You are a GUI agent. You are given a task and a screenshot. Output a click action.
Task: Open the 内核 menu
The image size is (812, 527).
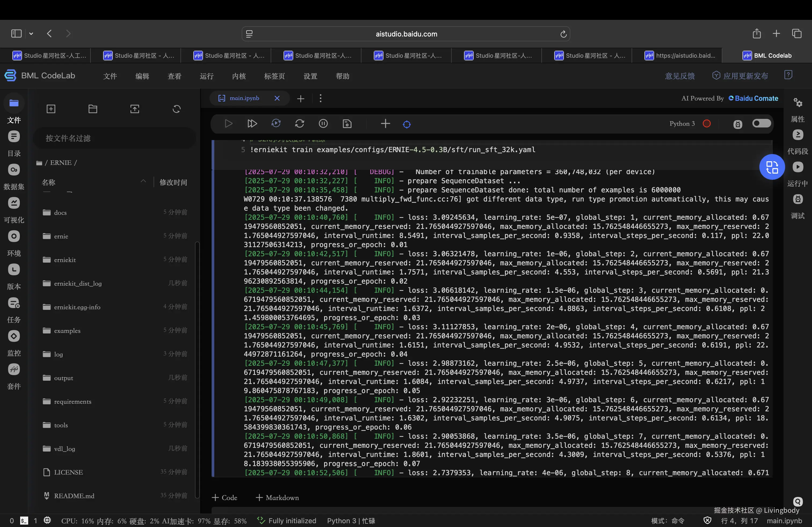pyautogui.click(x=239, y=76)
